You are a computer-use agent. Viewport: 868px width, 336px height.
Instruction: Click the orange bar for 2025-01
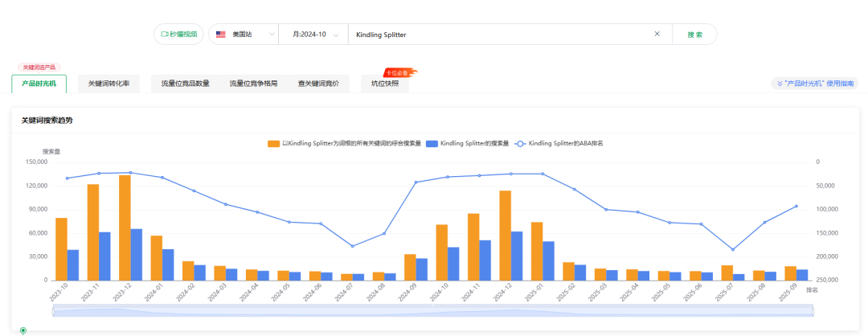click(537, 252)
